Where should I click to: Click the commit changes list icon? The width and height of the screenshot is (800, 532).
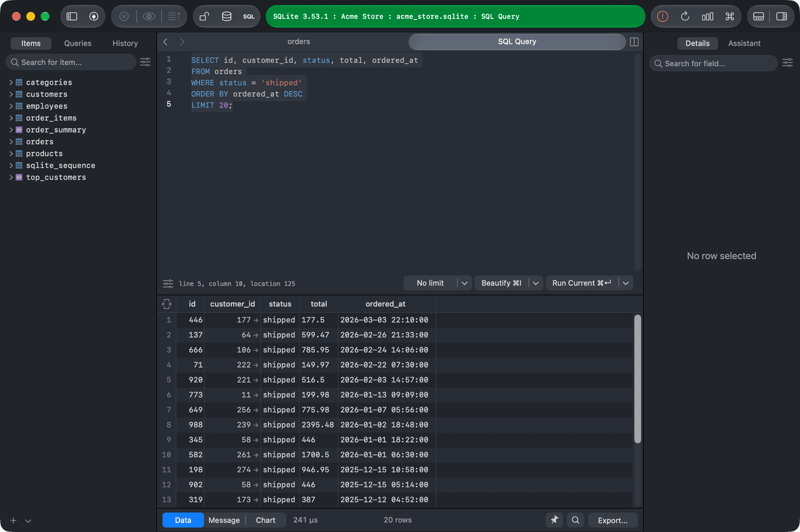[x=173, y=16]
